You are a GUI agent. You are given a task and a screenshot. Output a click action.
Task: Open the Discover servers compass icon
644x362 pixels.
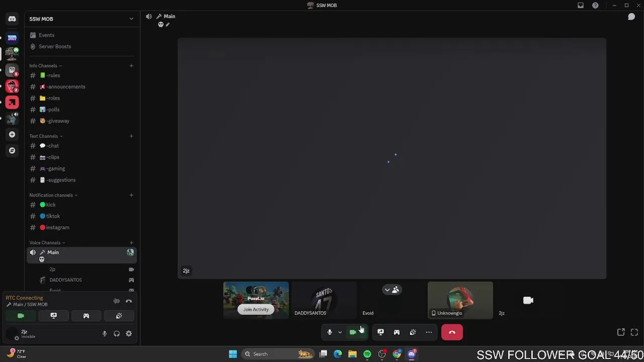(x=12, y=150)
